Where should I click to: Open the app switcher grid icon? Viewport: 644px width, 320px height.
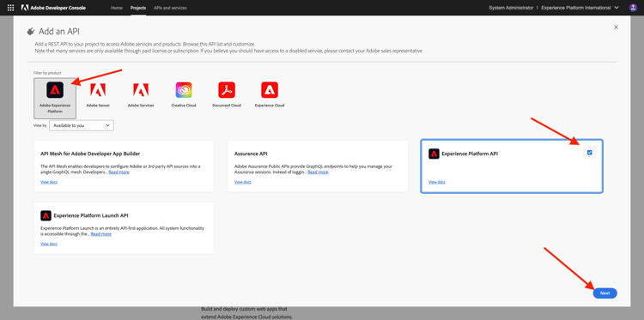pos(10,8)
